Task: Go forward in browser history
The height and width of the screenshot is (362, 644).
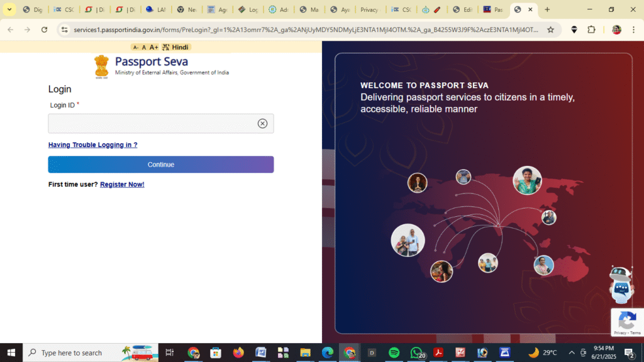Action: click(27, 30)
